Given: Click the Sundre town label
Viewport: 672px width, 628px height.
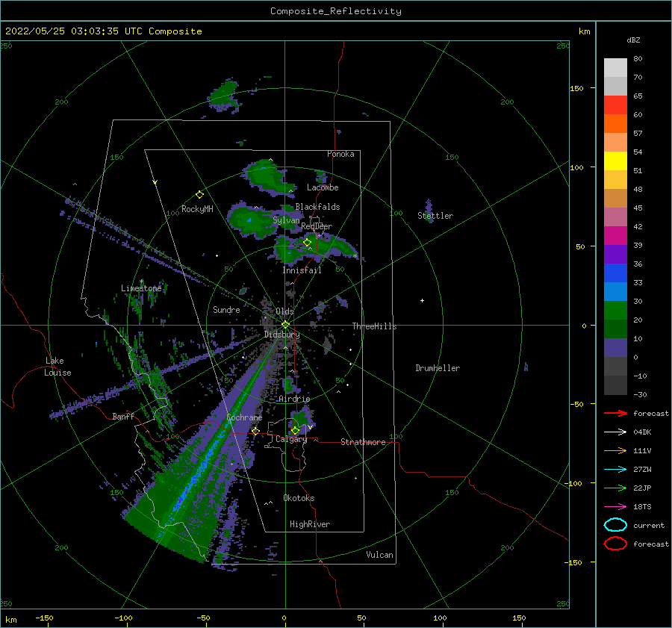Looking at the screenshot, I should [x=227, y=310].
